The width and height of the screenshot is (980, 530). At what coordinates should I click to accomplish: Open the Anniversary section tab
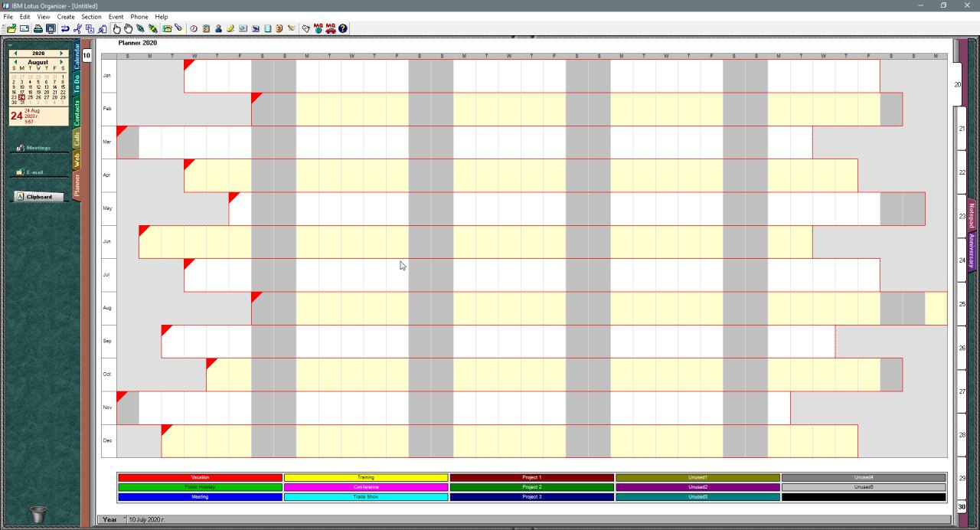(x=971, y=251)
